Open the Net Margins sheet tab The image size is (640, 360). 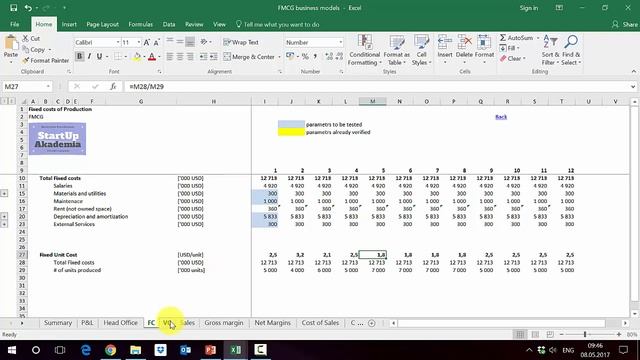pos(273,322)
